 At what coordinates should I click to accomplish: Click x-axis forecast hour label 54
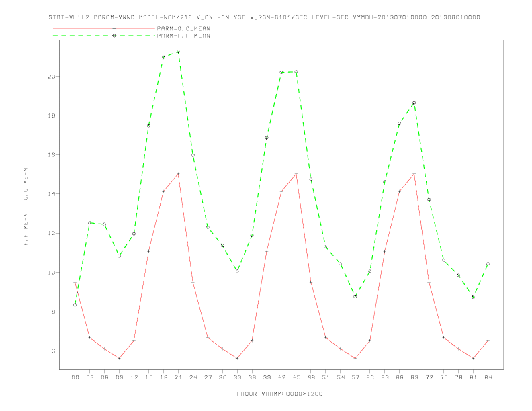point(341,377)
